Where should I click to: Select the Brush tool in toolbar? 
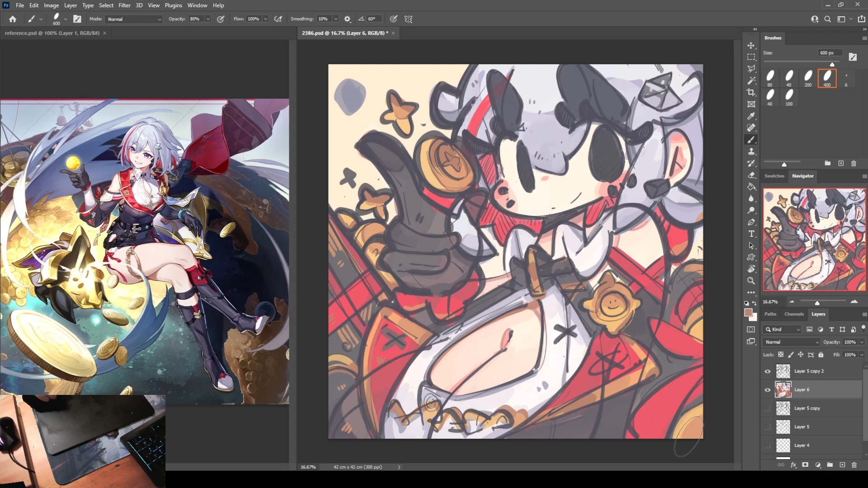(x=751, y=140)
